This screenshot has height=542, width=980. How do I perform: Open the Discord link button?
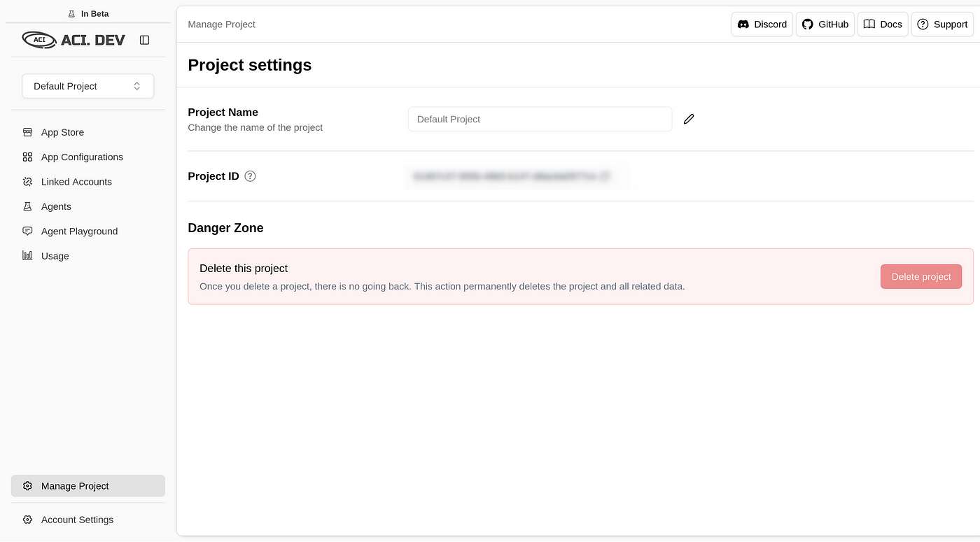tap(762, 24)
